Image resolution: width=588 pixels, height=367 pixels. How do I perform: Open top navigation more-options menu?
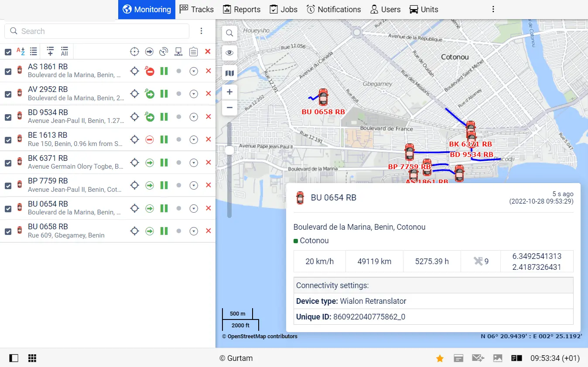[493, 10]
